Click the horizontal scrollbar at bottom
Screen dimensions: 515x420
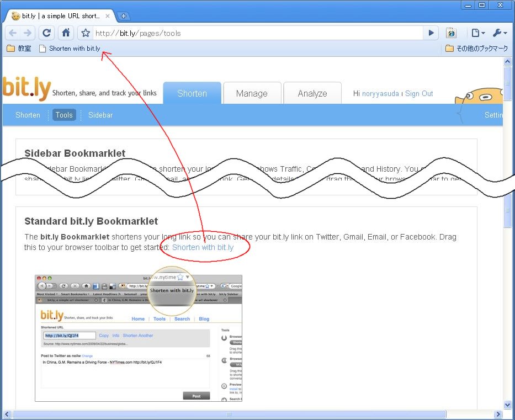(x=227, y=414)
